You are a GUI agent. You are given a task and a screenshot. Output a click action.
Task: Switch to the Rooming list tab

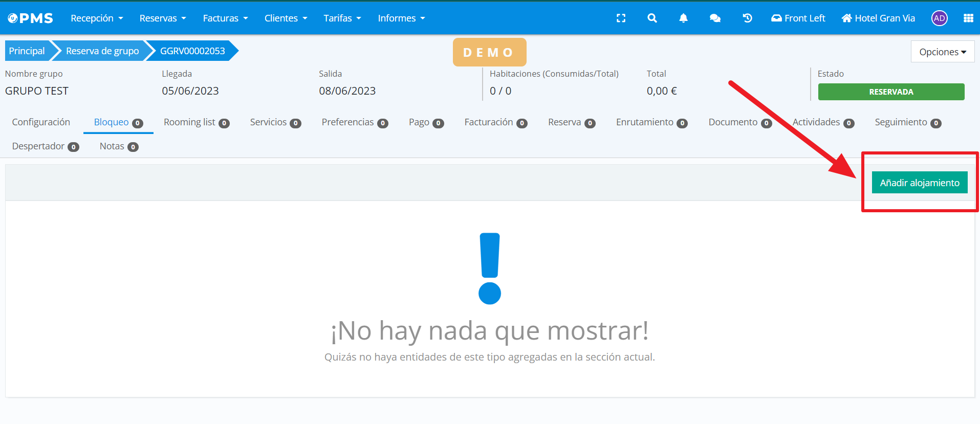196,122
